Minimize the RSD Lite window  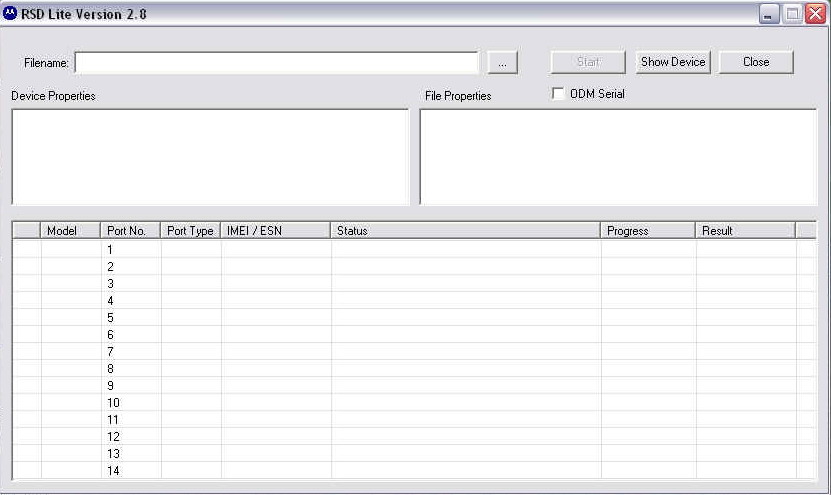pos(769,14)
